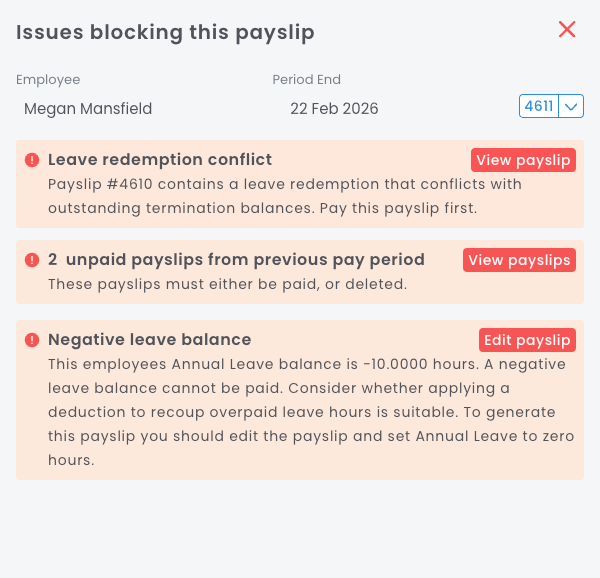Viewport: 600px width, 578px height.
Task: Click the Annual Leave balance explanation text
Action: click(300, 412)
